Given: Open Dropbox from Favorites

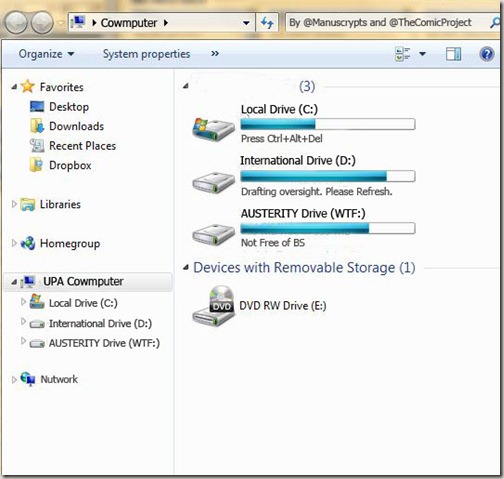Looking at the screenshot, I should click(70, 165).
